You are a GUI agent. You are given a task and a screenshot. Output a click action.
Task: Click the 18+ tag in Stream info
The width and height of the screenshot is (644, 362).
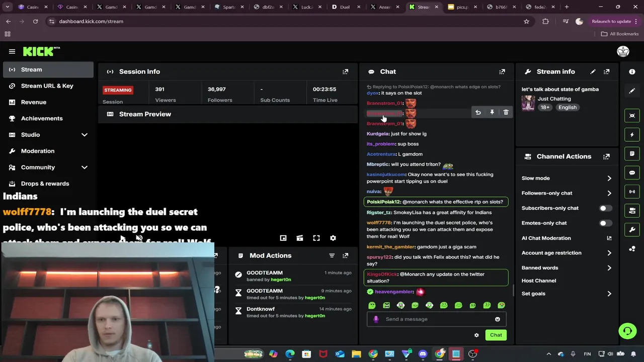point(545,108)
